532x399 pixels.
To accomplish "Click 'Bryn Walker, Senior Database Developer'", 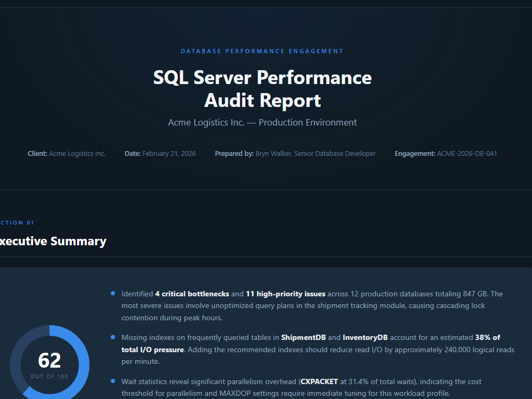I will (315, 154).
